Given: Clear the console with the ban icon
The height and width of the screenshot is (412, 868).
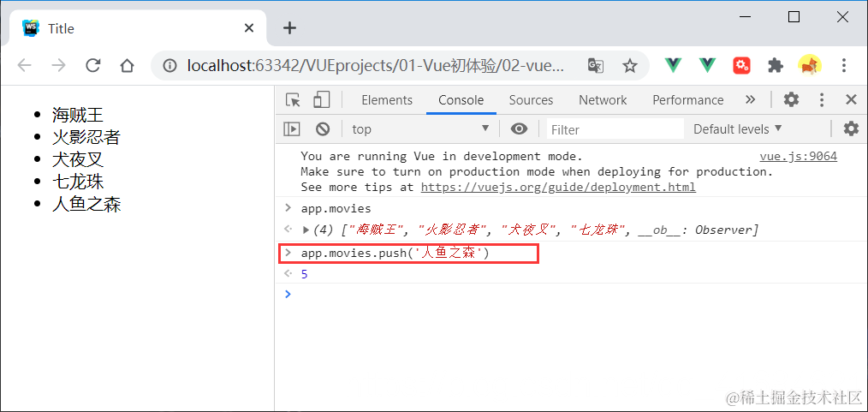Looking at the screenshot, I should 323,129.
